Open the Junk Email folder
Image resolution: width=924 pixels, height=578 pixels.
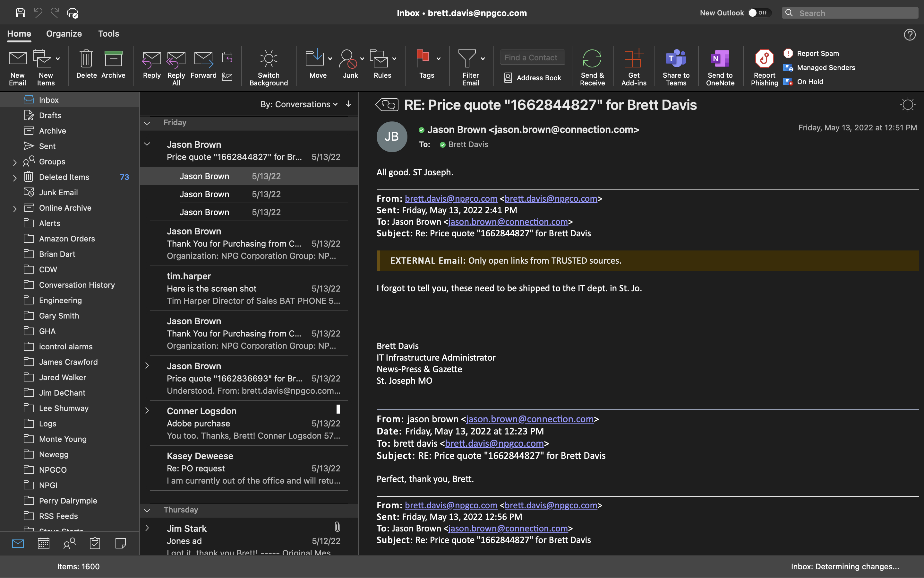click(70, 192)
